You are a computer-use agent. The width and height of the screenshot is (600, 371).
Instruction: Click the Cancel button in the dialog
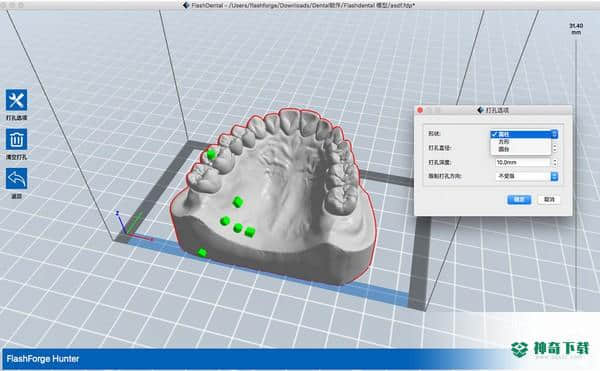549,199
